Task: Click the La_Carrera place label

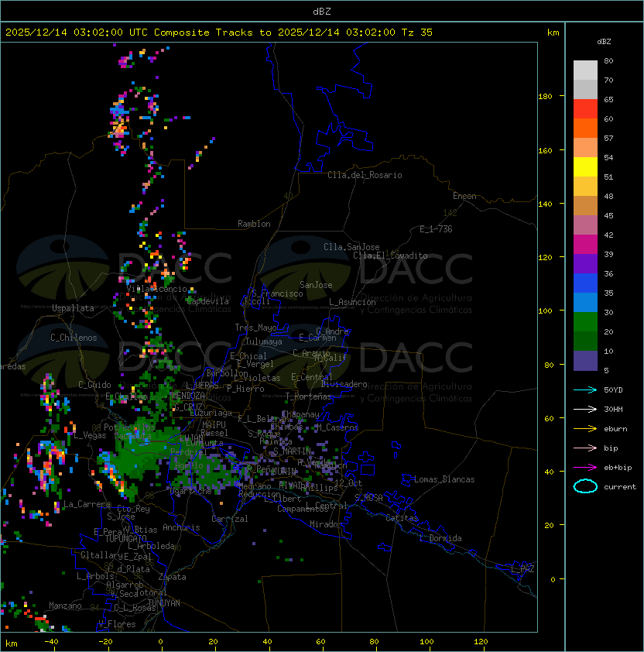Action: pyautogui.click(x=87, y=504)
